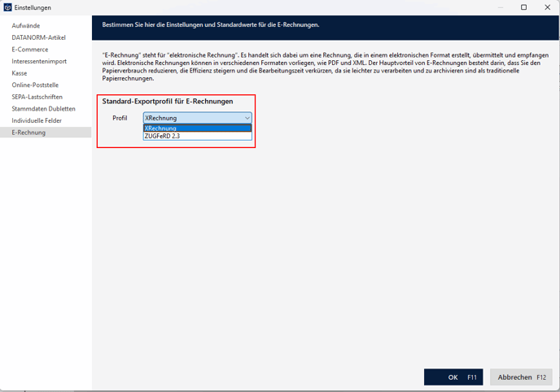Image resolution: width=560 pixels, height=392 pixels.
Task: Select Interessentenimport in the sidebar
Action: tap(39, 61)
